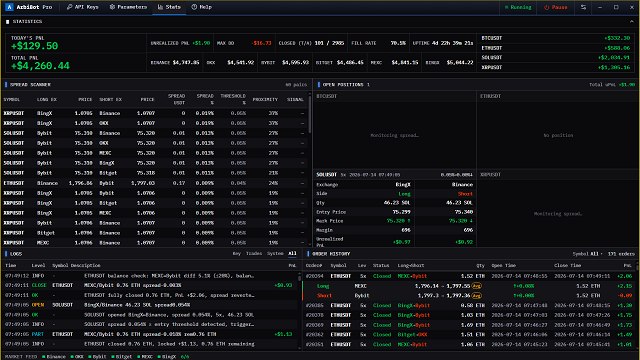Select the BTCUSDT open position card

(394, 130)
